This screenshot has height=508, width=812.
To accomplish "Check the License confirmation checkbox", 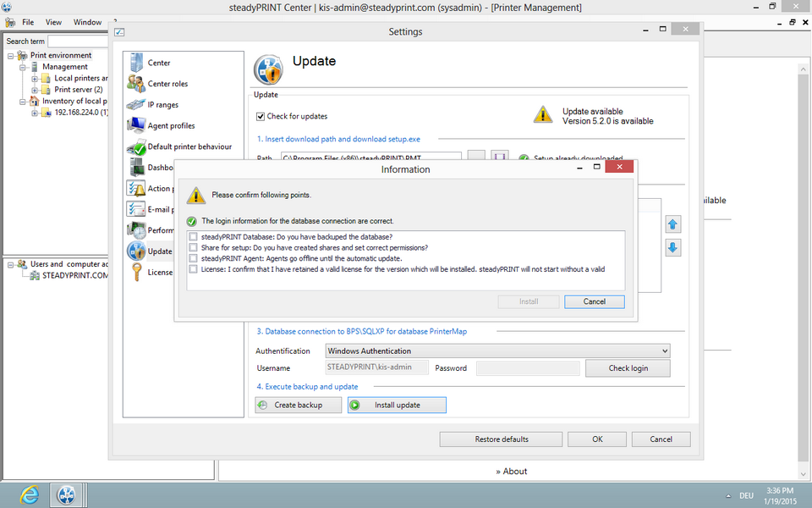I will click(x=193, y=269).
